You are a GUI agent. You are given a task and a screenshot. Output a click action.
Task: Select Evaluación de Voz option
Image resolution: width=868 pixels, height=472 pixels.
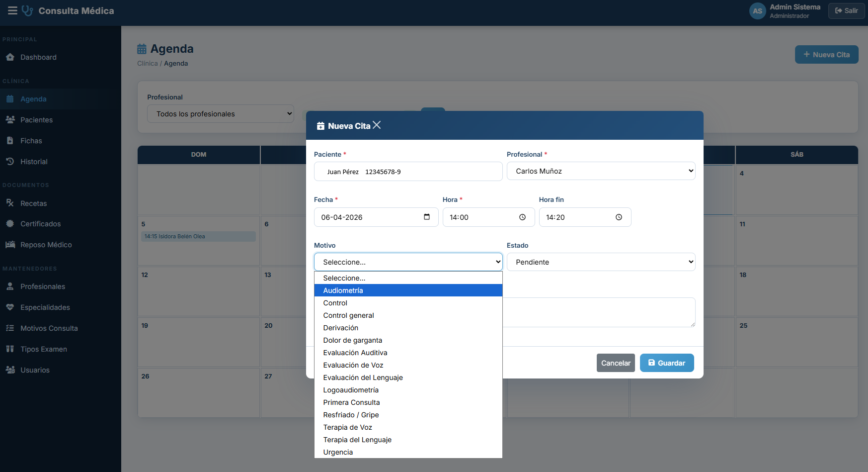[408, 365]
